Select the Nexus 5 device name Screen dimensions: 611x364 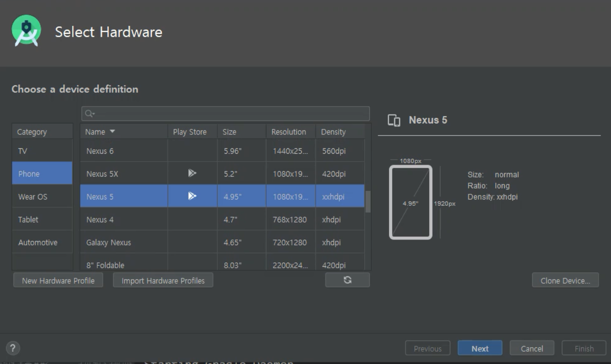(x=100, y=196)
